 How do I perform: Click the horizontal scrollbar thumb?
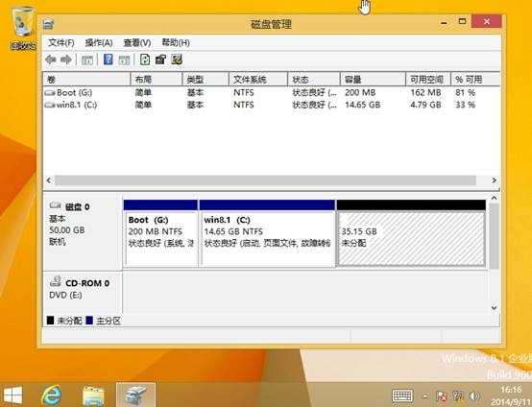click(265, 180)
